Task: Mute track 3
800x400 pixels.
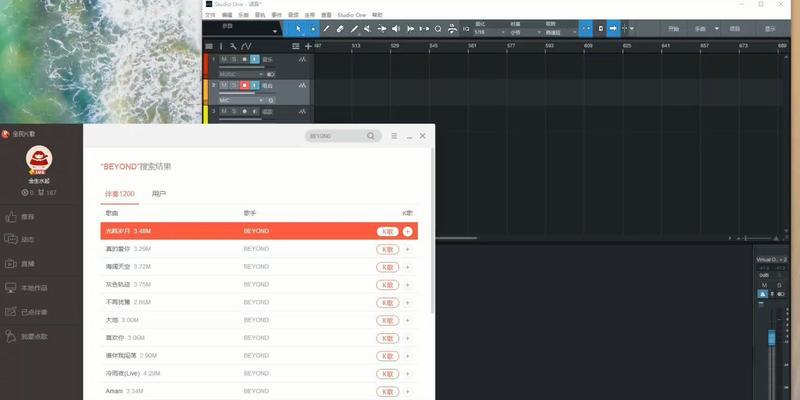Action: point(223,111)
